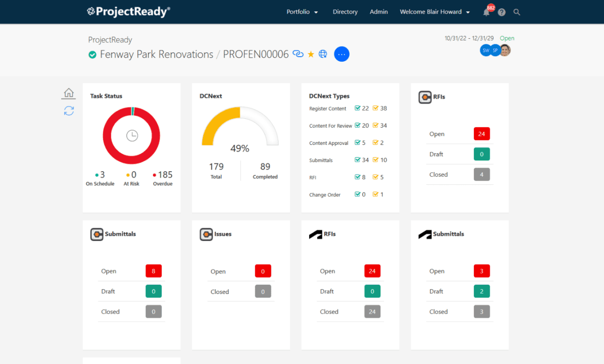
Task: Open help using the question mark icon
Action: 501,12
